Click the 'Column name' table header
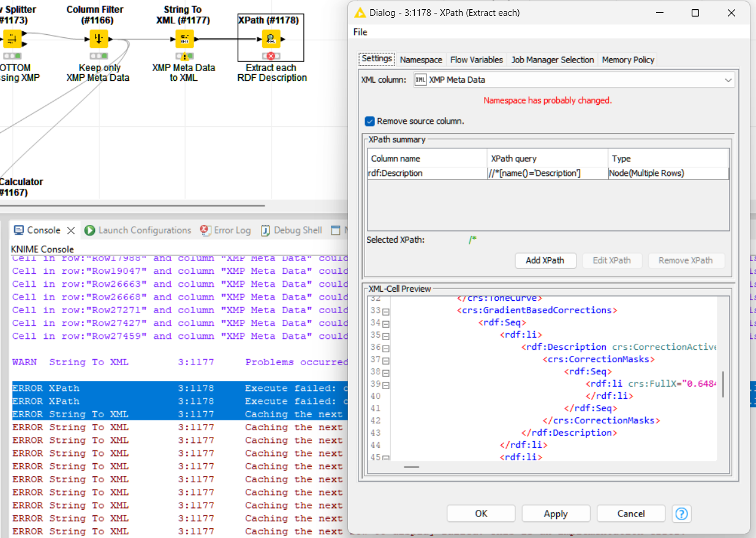The height and width of the screenshot is (538, 756). [x=427, y=158]
